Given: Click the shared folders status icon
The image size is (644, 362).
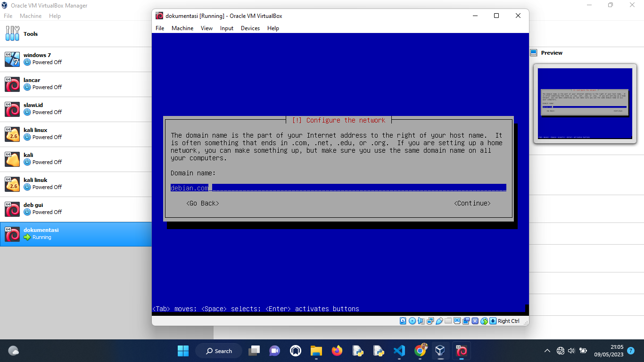Looking at the screenshot, I should pos(448,321).
